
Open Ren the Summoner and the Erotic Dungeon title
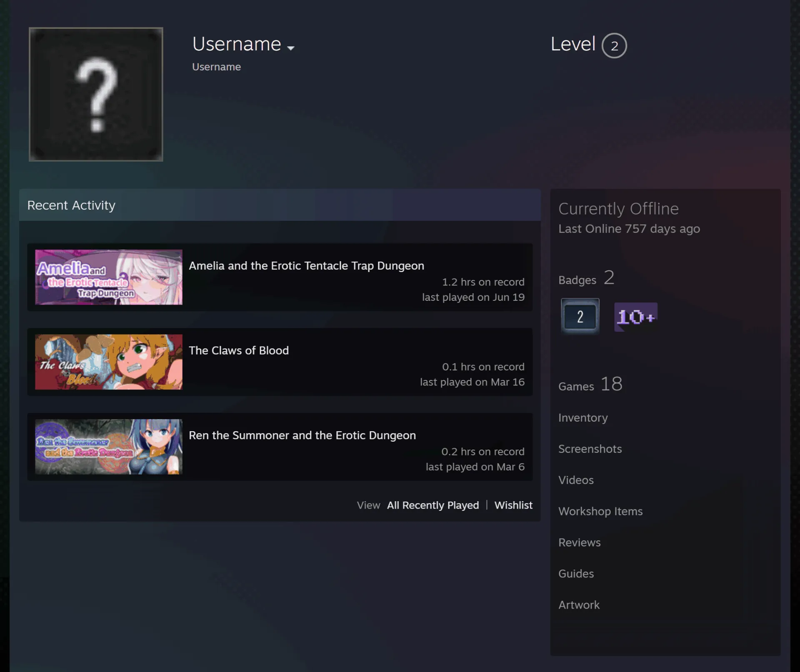point(302,435)
